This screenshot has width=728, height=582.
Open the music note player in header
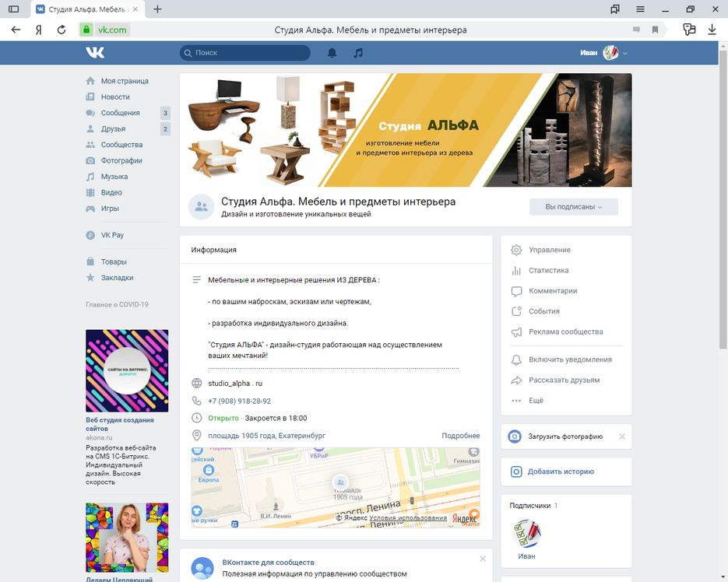pos(357,53)
